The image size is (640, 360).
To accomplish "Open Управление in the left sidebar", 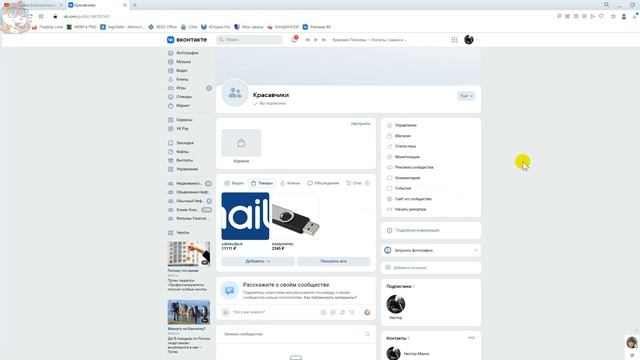I will 183,169.
